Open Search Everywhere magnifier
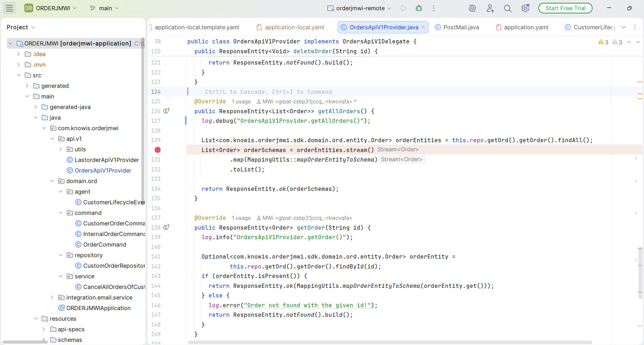 point(507,8)
